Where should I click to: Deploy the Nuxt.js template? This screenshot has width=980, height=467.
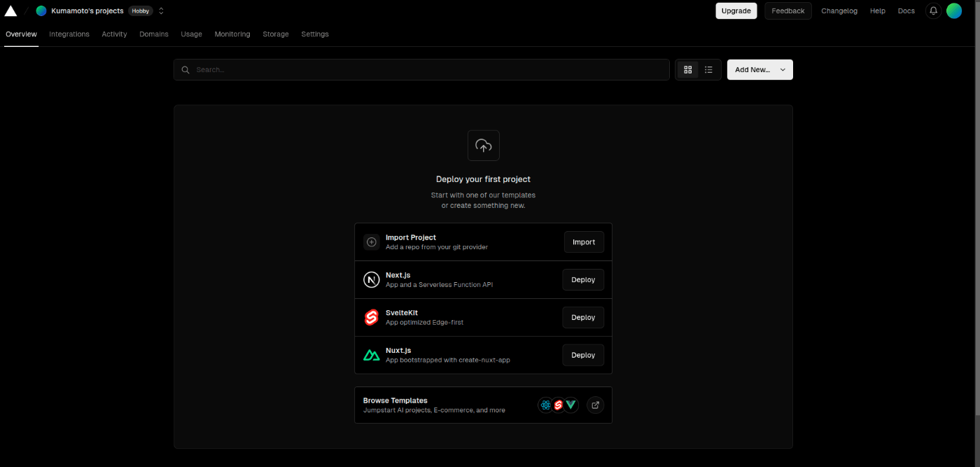(x=583, y=355)
